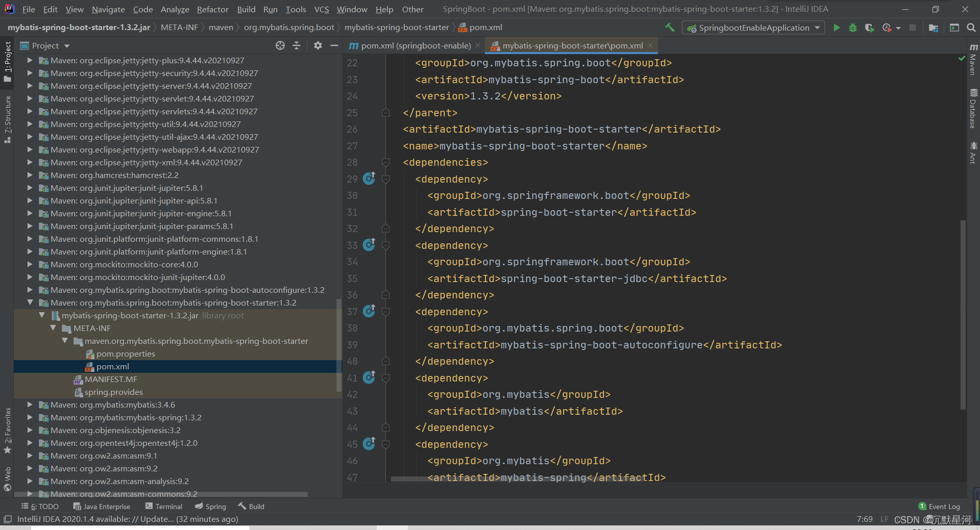Open the Project Structure icon in toolbar
This screenshot has width=980, height=530.
[x=934, y=28]
